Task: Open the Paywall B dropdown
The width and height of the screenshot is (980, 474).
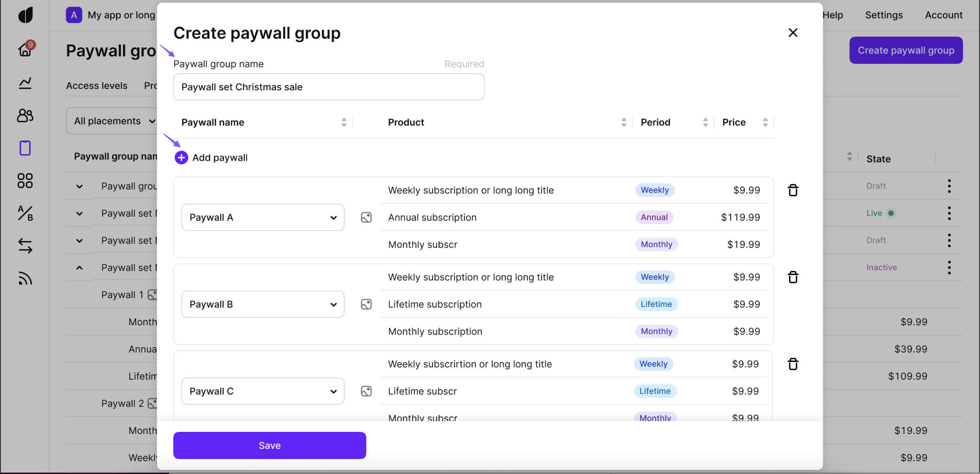Action: (x=263, y=305)
